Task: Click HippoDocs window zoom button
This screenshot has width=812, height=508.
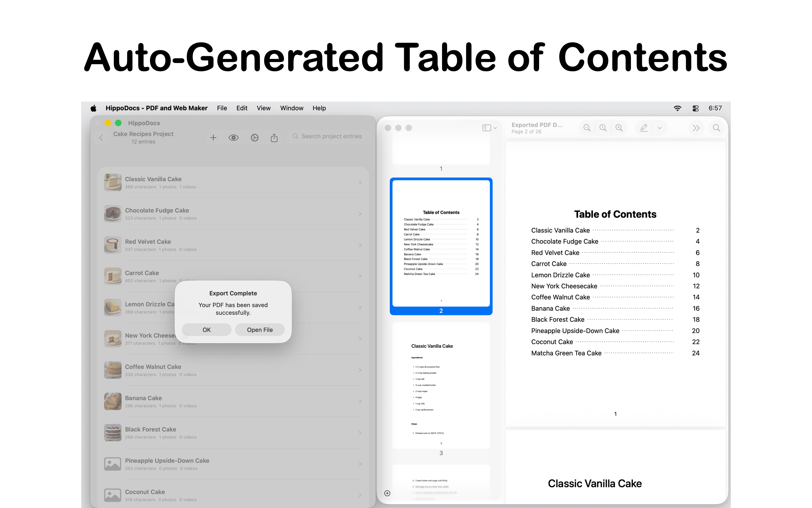Action: tap(118, 123)
